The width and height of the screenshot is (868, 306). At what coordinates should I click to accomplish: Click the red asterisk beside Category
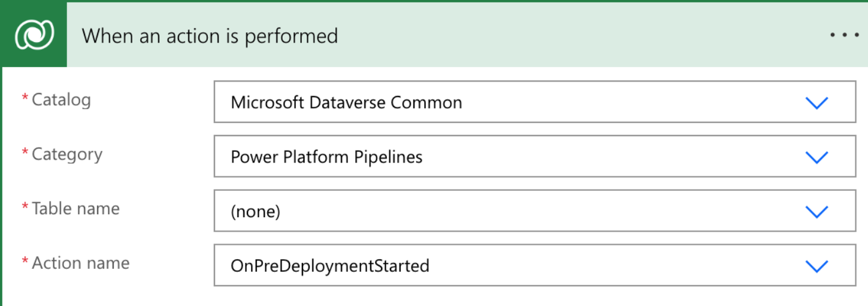point(25,152)
